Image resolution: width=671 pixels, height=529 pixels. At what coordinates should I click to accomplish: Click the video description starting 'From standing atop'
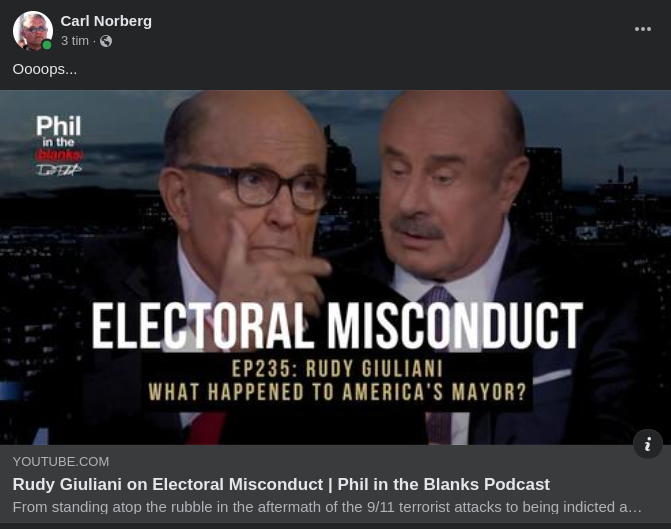tap(327, 507)
